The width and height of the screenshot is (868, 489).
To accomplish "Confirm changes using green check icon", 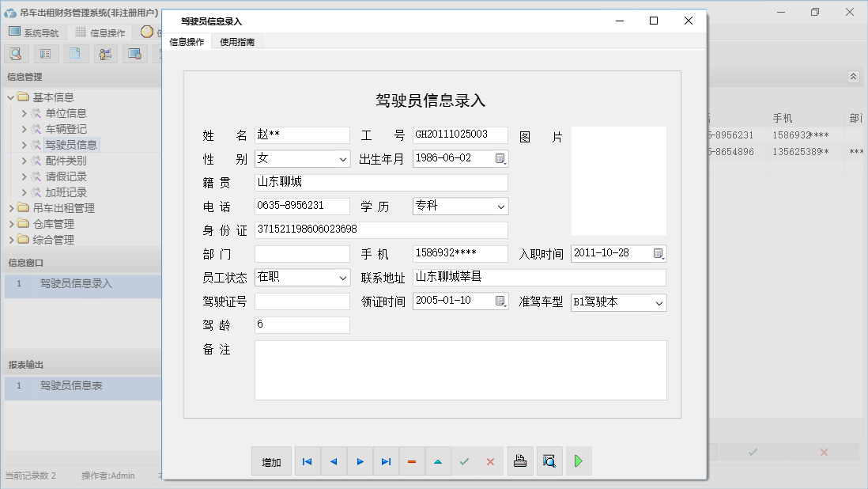I will tap(464, 461).
